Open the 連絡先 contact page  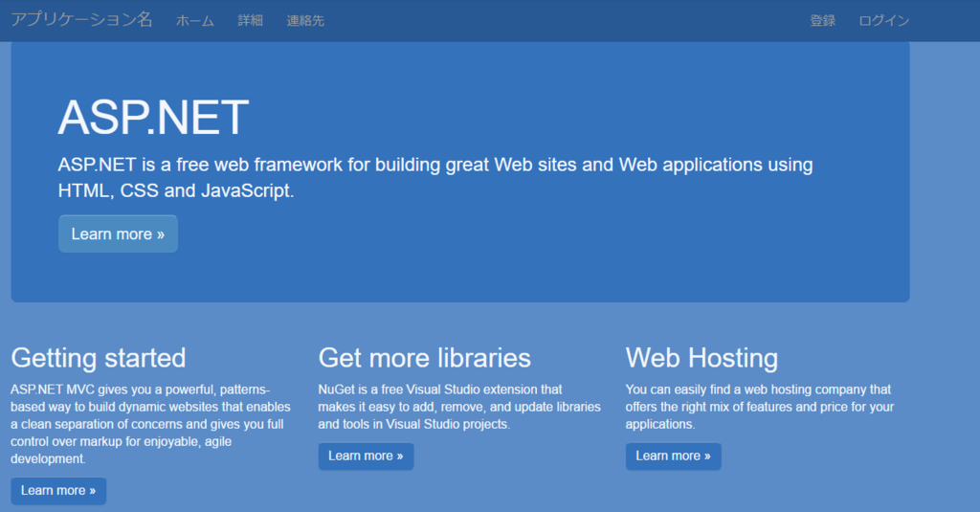tap(305, 21)
